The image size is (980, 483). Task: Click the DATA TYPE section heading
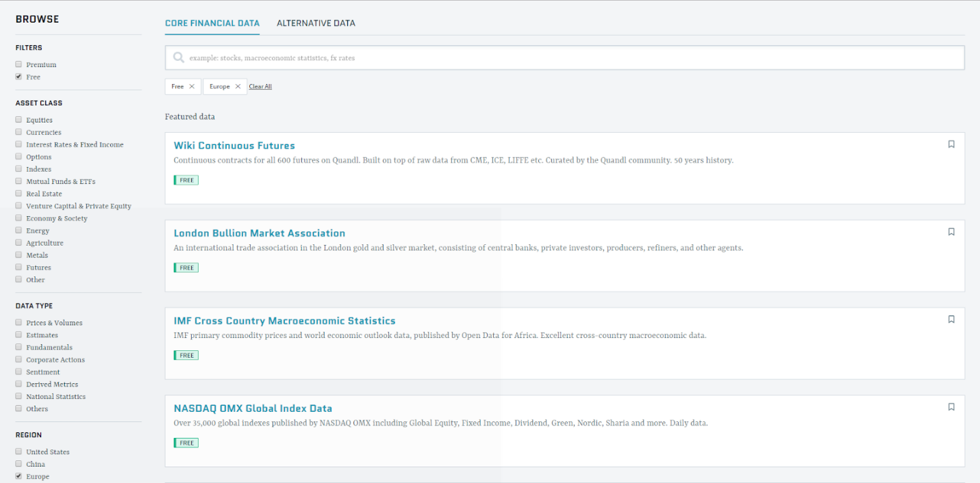coord(34,306)
